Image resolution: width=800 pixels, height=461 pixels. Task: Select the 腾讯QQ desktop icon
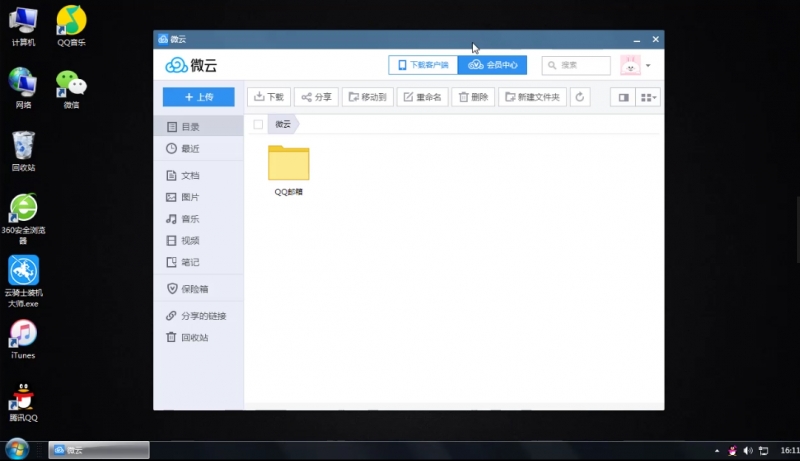click(x=23, y=402)
